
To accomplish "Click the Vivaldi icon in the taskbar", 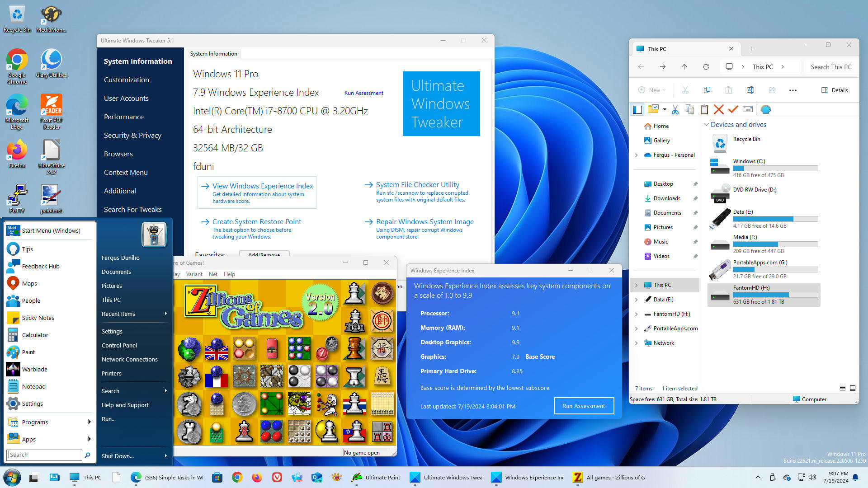I will [277, 477].
